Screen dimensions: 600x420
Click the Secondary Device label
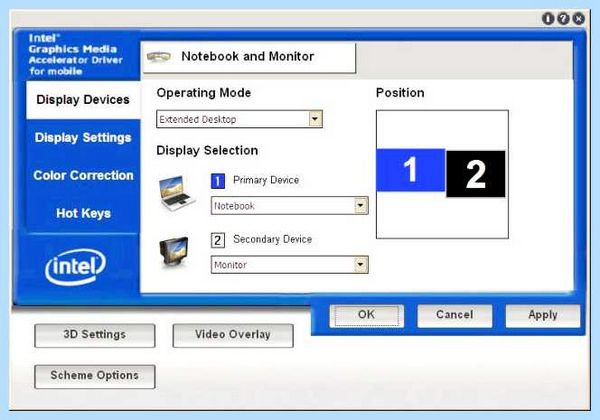[x=272, y=239]
